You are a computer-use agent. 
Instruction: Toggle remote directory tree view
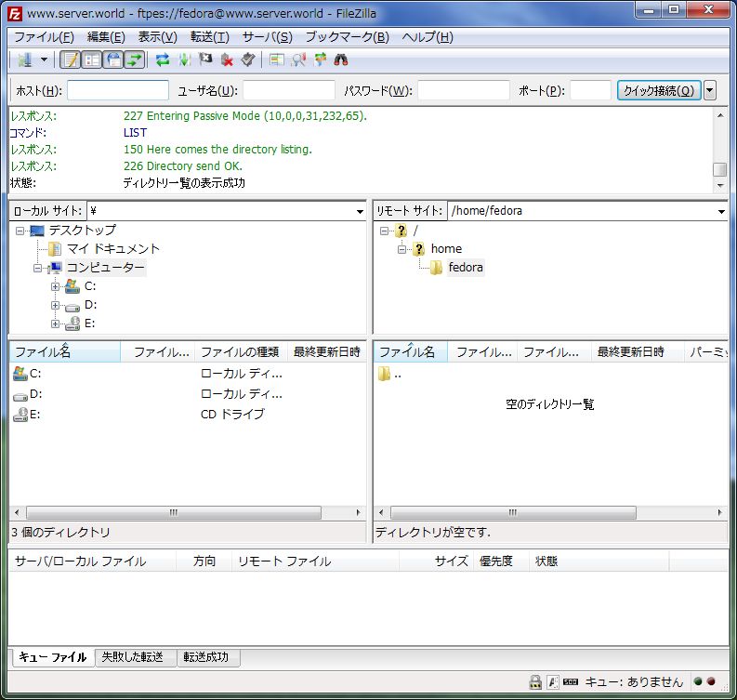(113, 59)
